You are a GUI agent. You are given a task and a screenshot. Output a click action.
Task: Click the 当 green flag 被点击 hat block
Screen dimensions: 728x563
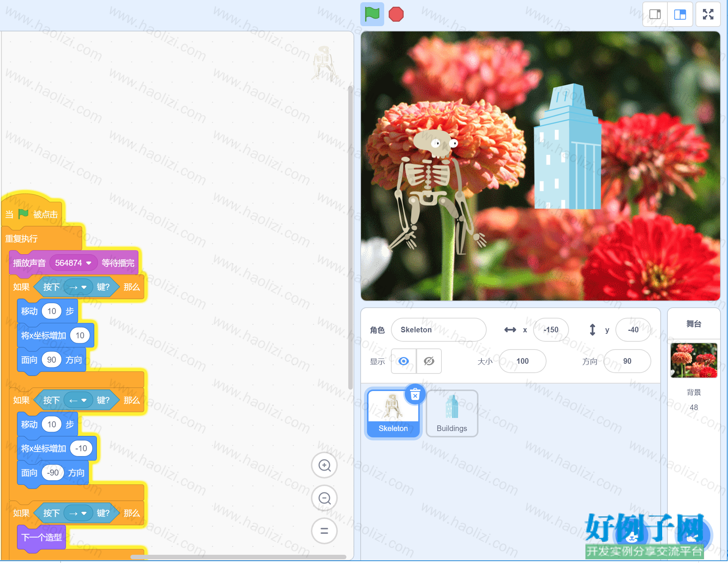(32, 215)
